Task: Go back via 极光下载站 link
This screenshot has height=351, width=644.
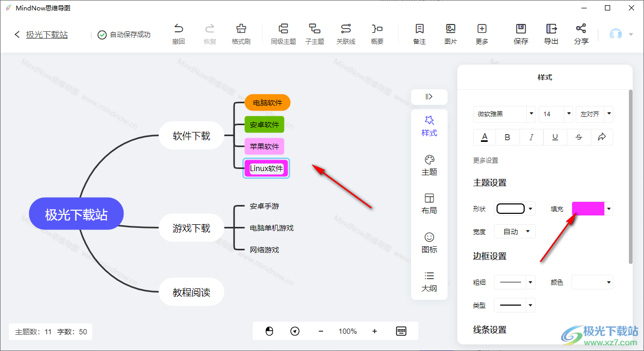Action: [47, 34]
